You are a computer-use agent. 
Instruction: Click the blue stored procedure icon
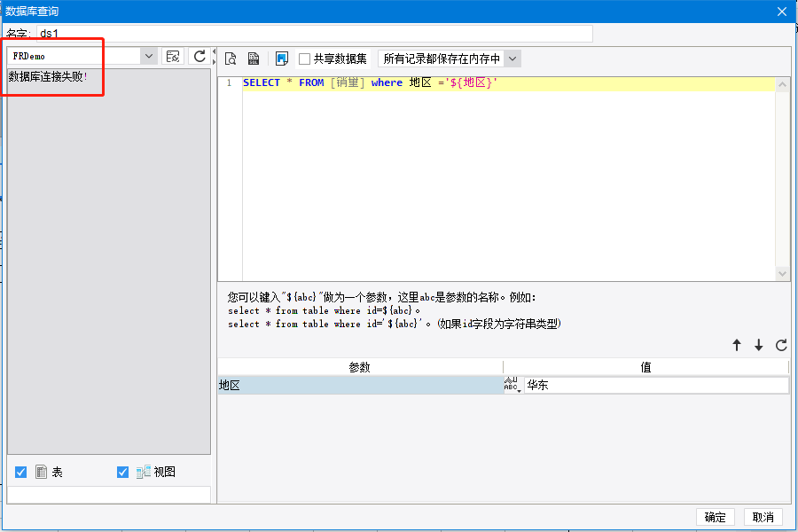click(281, 59)
